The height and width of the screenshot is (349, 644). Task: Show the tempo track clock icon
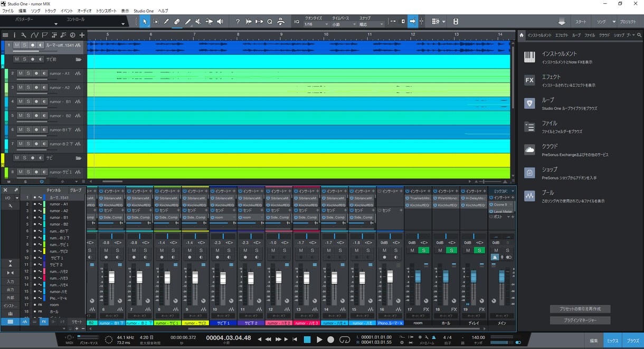point(72,35)
